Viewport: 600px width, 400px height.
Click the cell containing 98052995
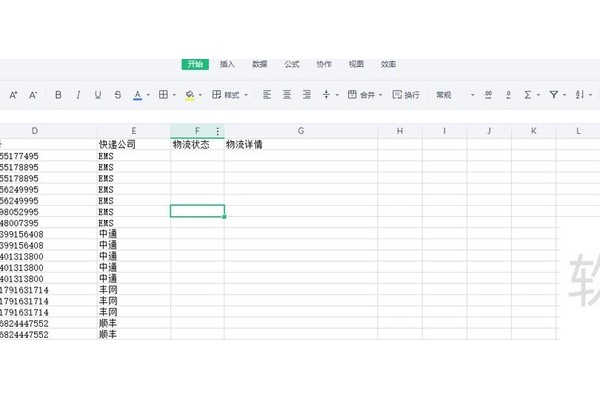pyautogui.click(x=48, y=212)
